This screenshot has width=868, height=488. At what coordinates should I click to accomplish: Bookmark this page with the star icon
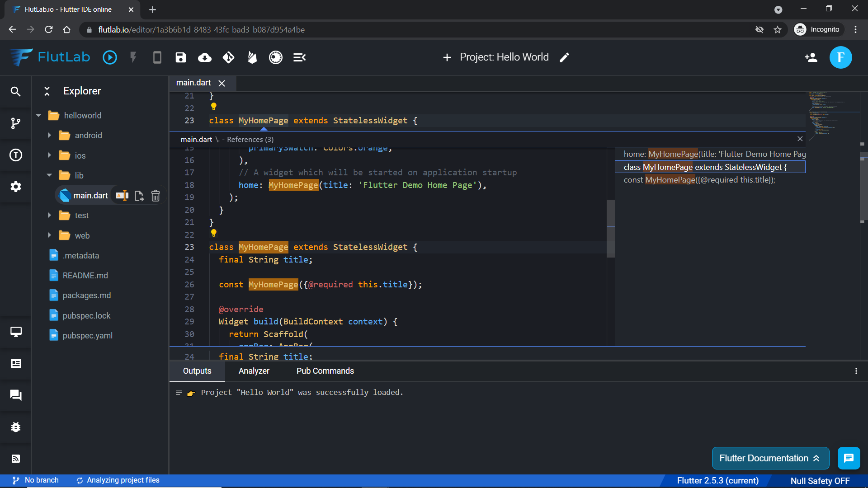(x=778, y=29)
